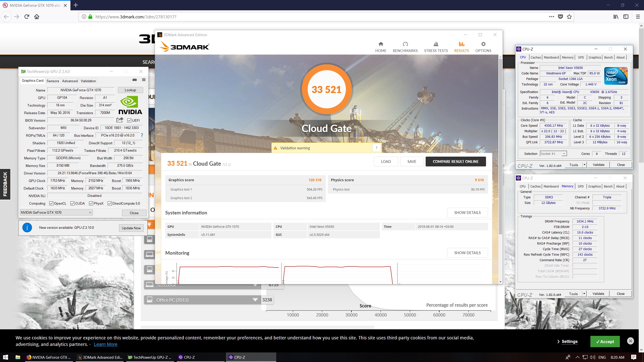This screenshot has height=362, width=644.
Task: Dismiss the cookie banner with X icon
Action: pos(630,341)
